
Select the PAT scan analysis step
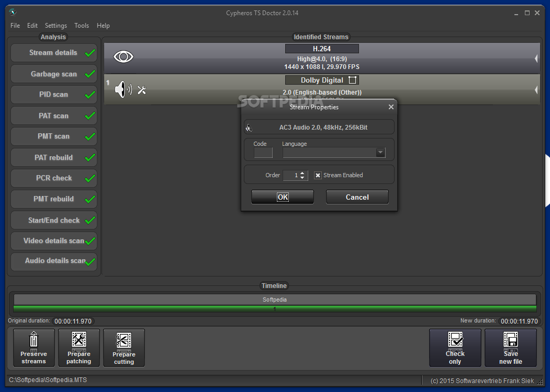click(54, 116)
